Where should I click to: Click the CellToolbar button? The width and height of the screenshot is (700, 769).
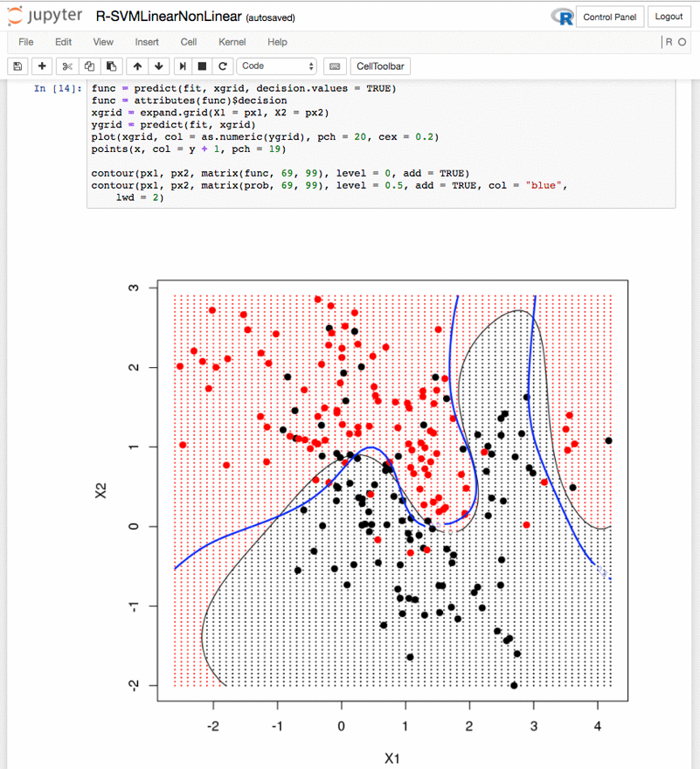click(x=380, y=66)
